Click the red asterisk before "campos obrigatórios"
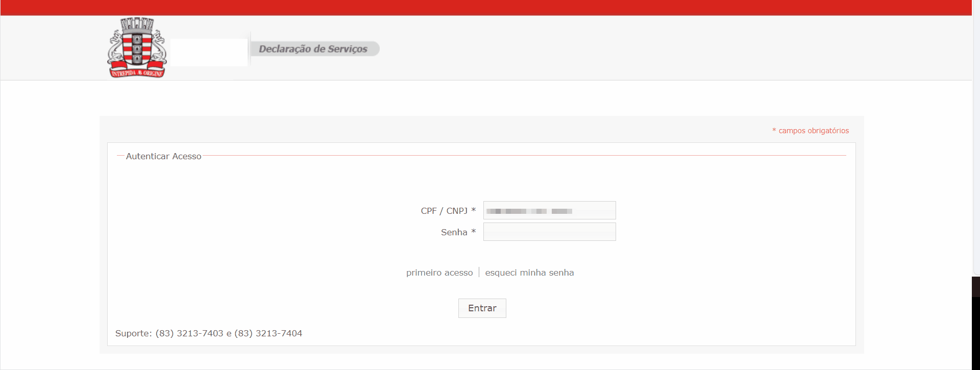 [774, 131]
